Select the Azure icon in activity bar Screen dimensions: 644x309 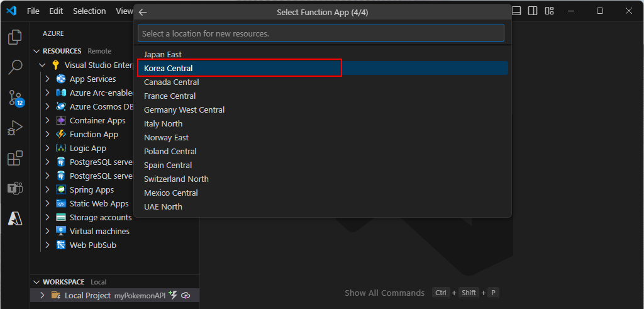pos(15,220)
